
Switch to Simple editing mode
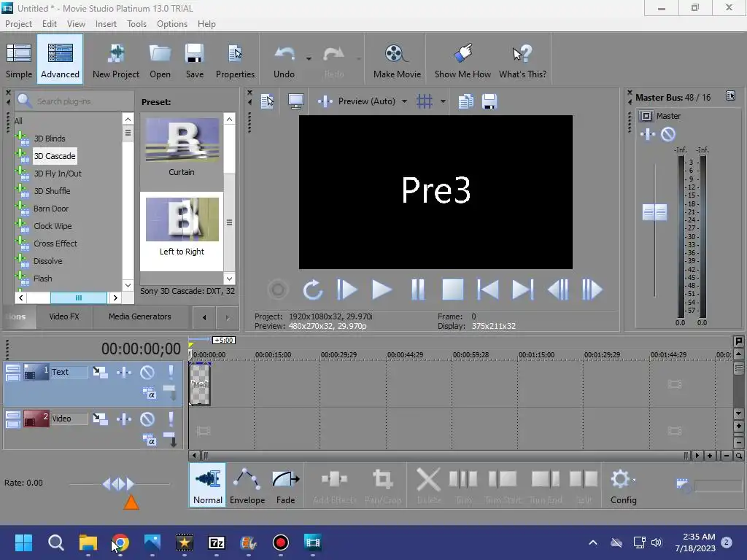tap(19, 60)
